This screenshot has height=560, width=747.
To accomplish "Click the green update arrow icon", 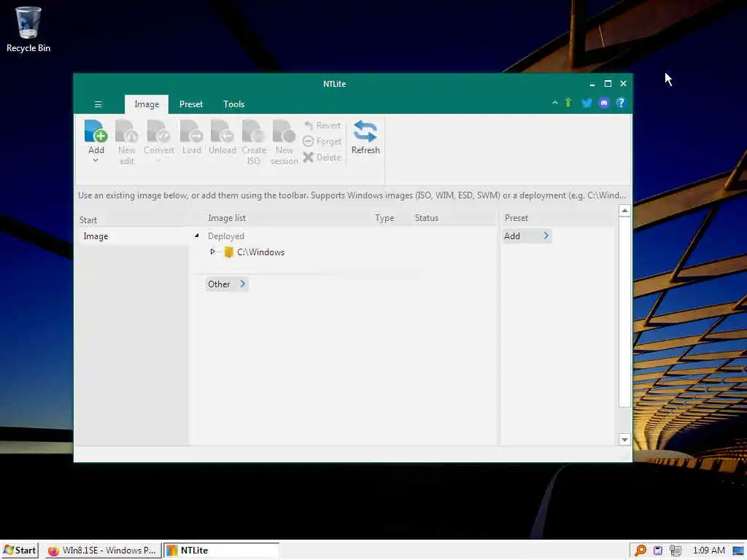I will tap(568, 103).
